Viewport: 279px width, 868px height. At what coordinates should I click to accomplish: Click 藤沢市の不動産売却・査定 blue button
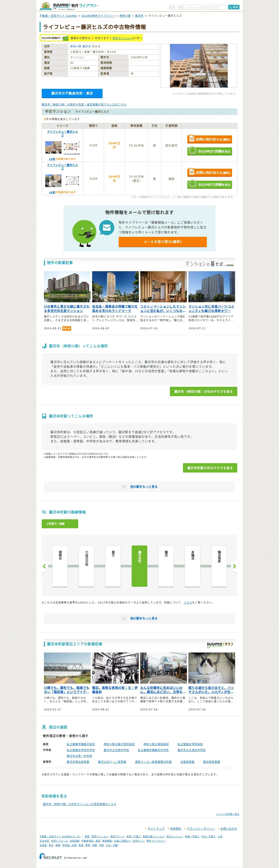pos(72,93)
